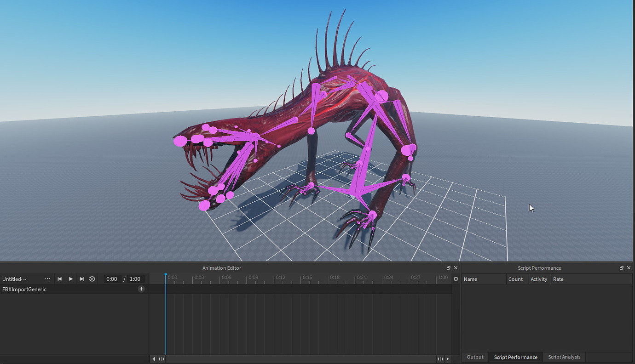Click the left zoom handle of timeline scrollbar
This screenshot has height=364, width=635.
(161, 358)
